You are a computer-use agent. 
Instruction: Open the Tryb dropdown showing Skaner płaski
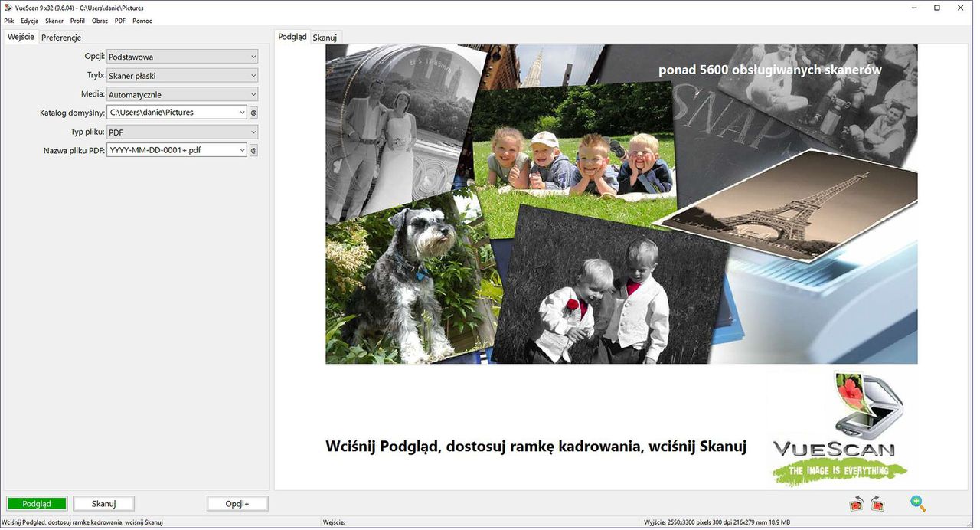(x=182, y=76)
